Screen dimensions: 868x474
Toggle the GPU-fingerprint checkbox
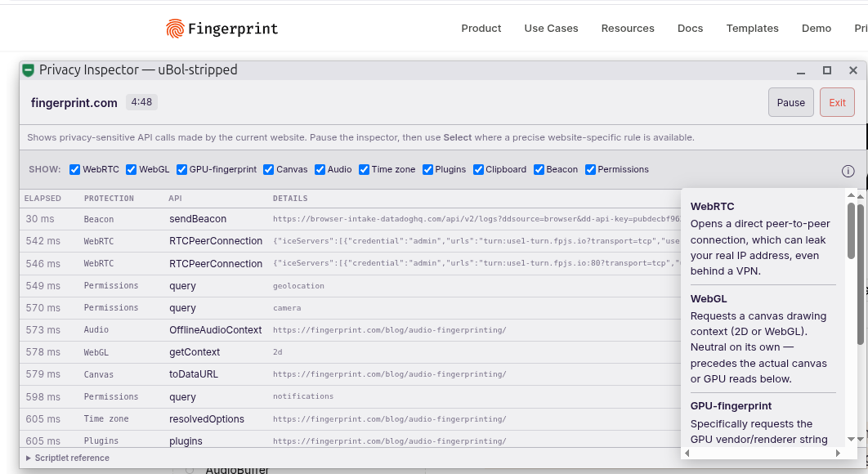point(181,169)
